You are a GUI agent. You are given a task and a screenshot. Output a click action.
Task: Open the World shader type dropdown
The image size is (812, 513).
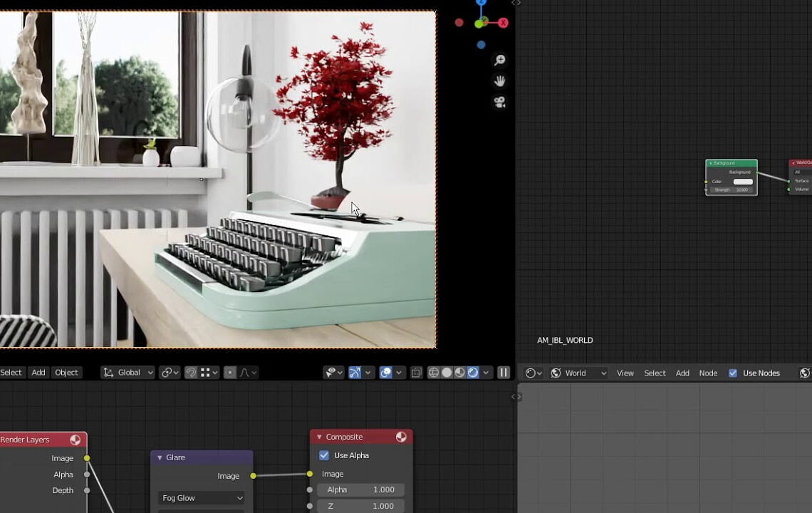578,373
